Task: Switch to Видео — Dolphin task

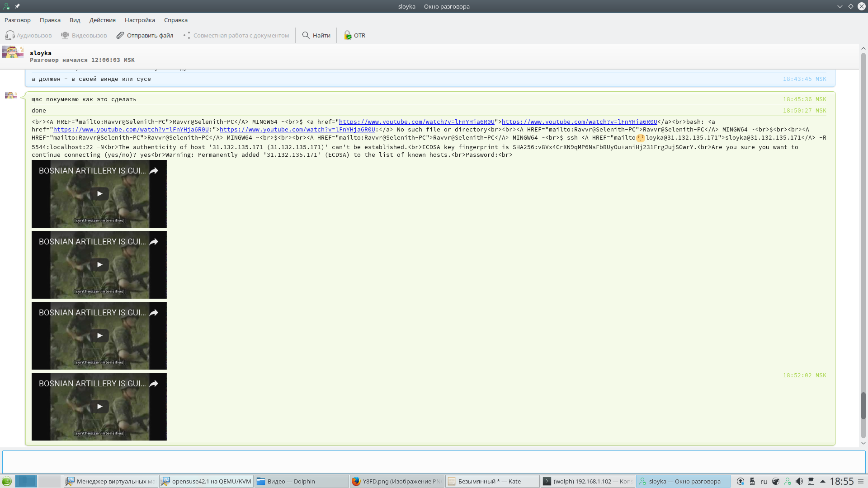Action: (302, 481)
